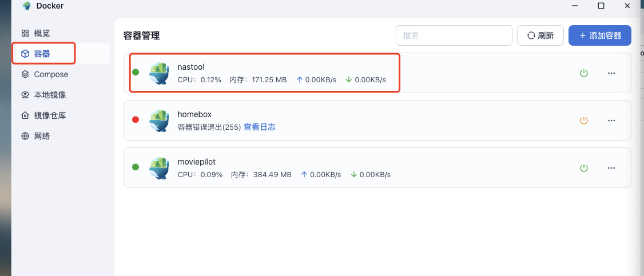Click nastool CPU 0.12% reading
The image size is (644, 276).
(x=199, y=79)
